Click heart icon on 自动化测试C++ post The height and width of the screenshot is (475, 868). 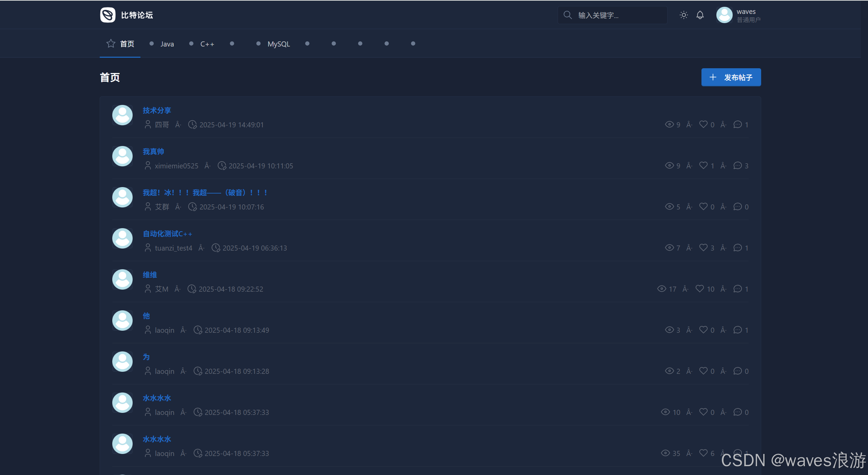(703, 248)
